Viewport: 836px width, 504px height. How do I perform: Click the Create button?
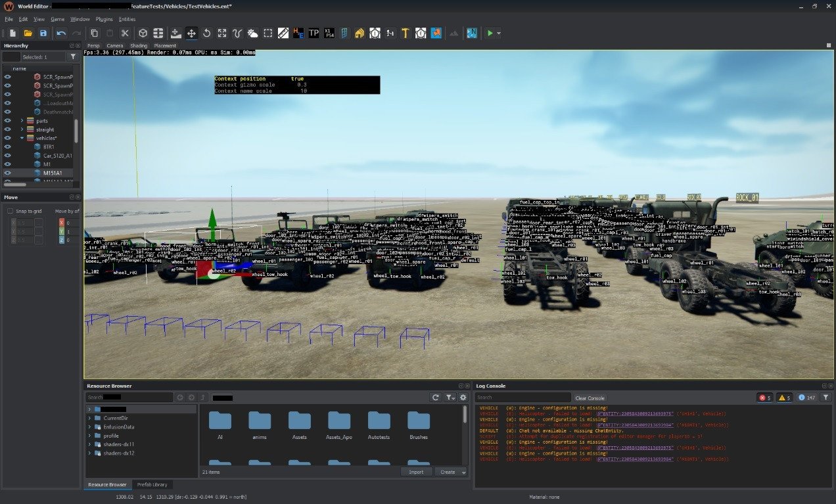448,472
